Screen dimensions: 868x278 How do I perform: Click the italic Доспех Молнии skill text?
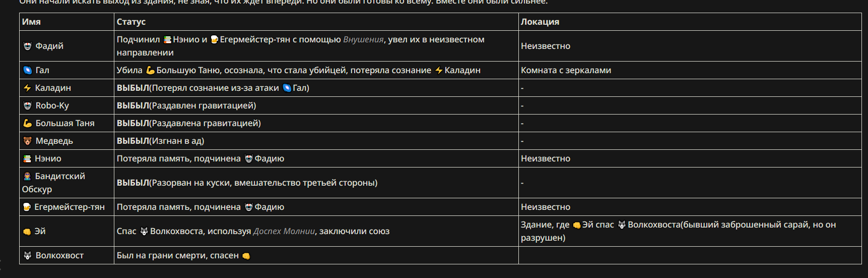(x=284, y=231)
